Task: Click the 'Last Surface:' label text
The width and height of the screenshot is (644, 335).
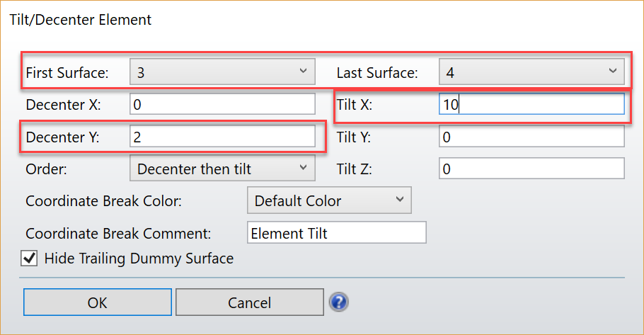Action: 376,72
